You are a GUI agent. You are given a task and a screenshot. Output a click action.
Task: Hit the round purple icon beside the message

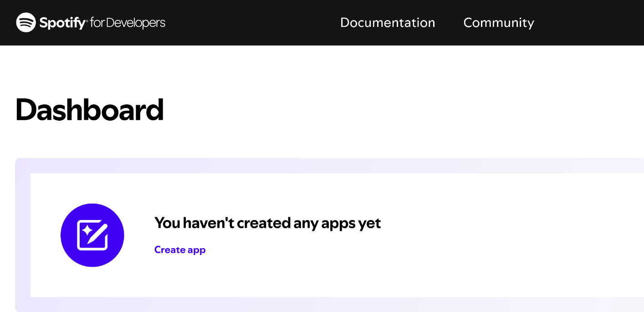[x=92, y=235]
